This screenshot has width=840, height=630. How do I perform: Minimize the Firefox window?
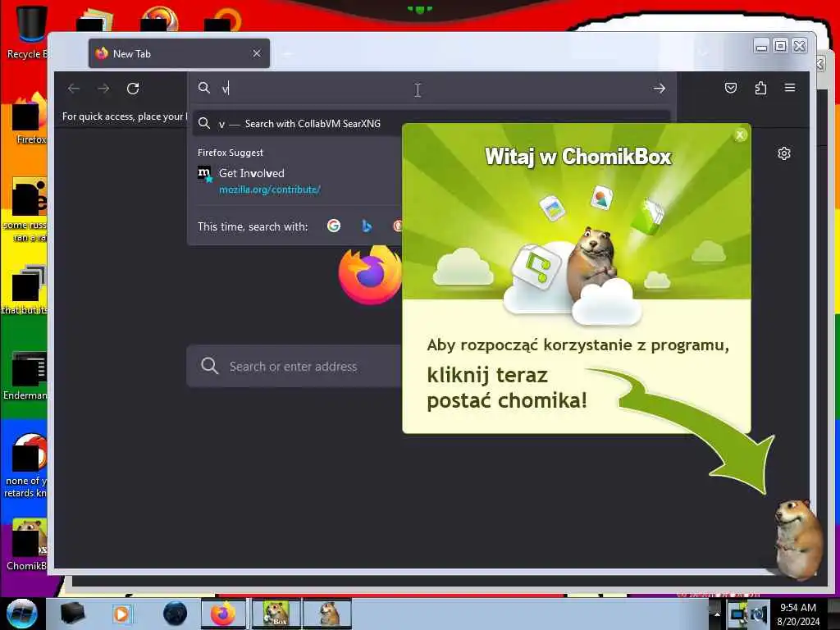coord(761,46)
